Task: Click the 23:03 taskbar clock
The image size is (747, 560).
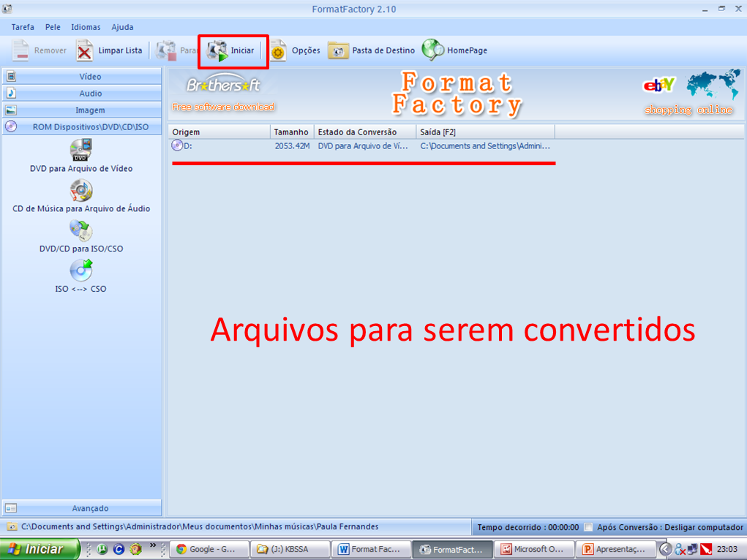Action: pos(727,549)
